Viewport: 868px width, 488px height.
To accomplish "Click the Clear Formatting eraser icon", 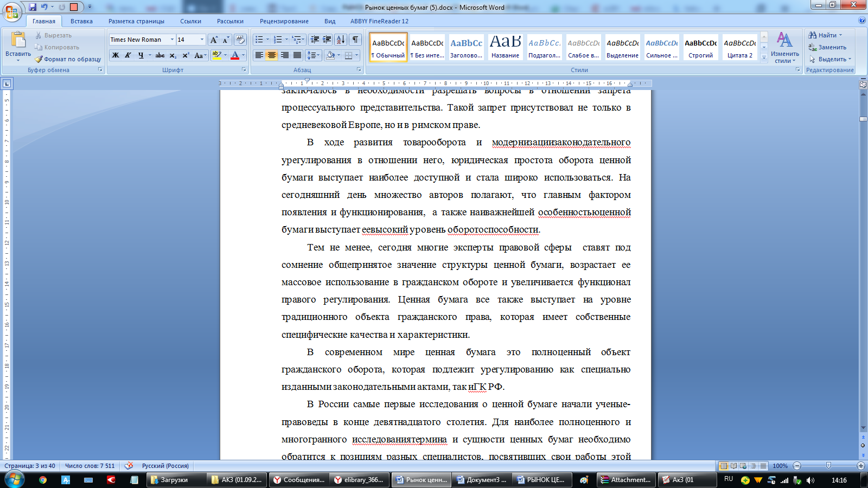I will pyautogui.click(x=240, y=40).
